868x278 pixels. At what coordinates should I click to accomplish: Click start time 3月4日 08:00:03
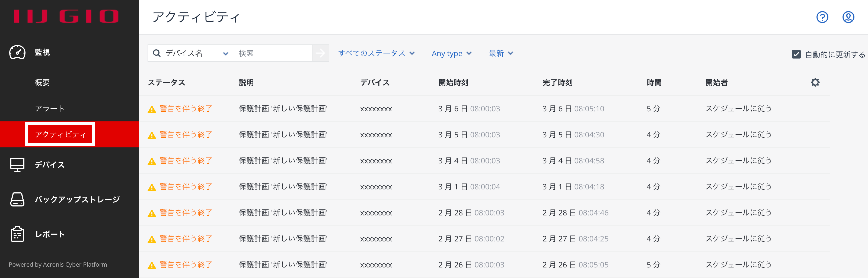click(x=469, y=160)
